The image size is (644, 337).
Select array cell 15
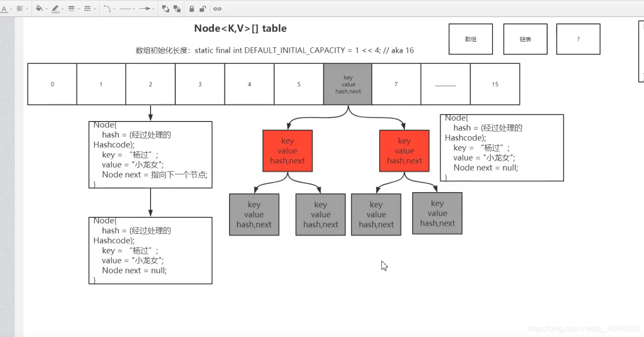point(495,84)
